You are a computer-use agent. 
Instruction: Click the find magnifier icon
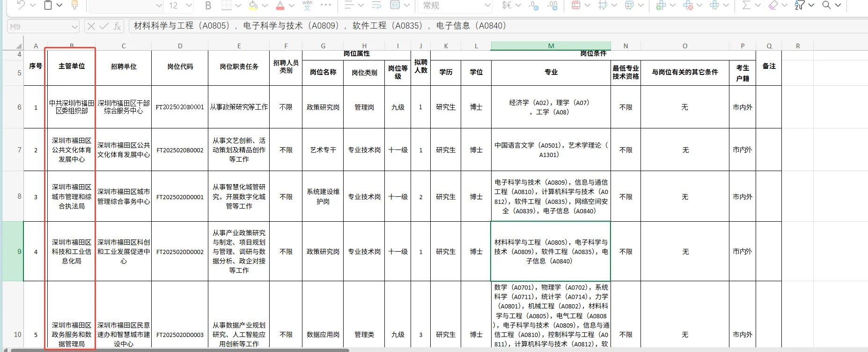(827, 5)
